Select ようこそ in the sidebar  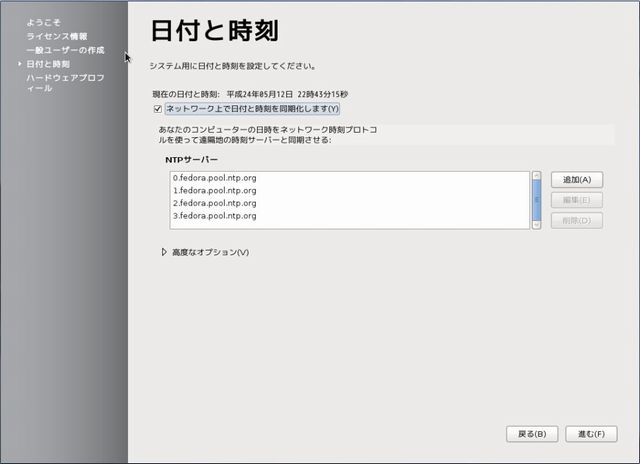point(43,22)
